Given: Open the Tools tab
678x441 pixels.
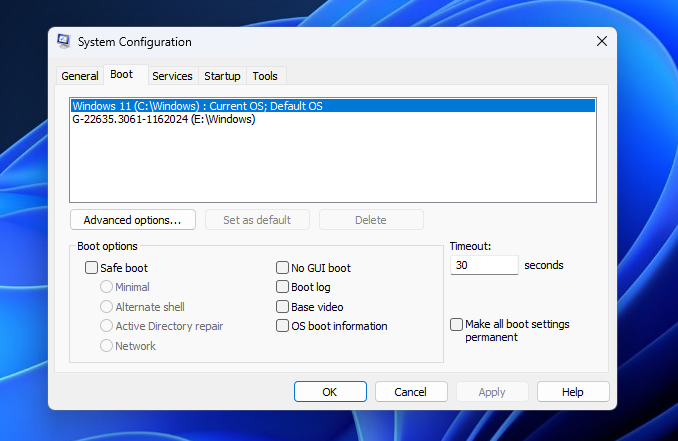Looking at the screenshot, I should [265, 76].
